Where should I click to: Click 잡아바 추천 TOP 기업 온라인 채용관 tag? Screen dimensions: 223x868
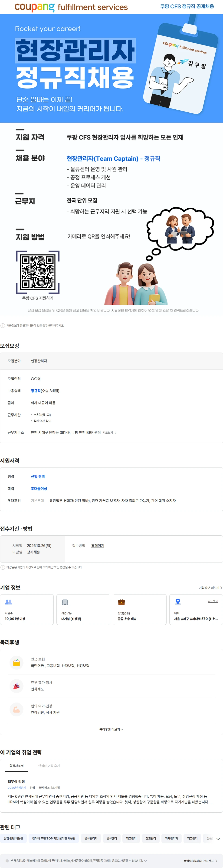pos(54,838)
